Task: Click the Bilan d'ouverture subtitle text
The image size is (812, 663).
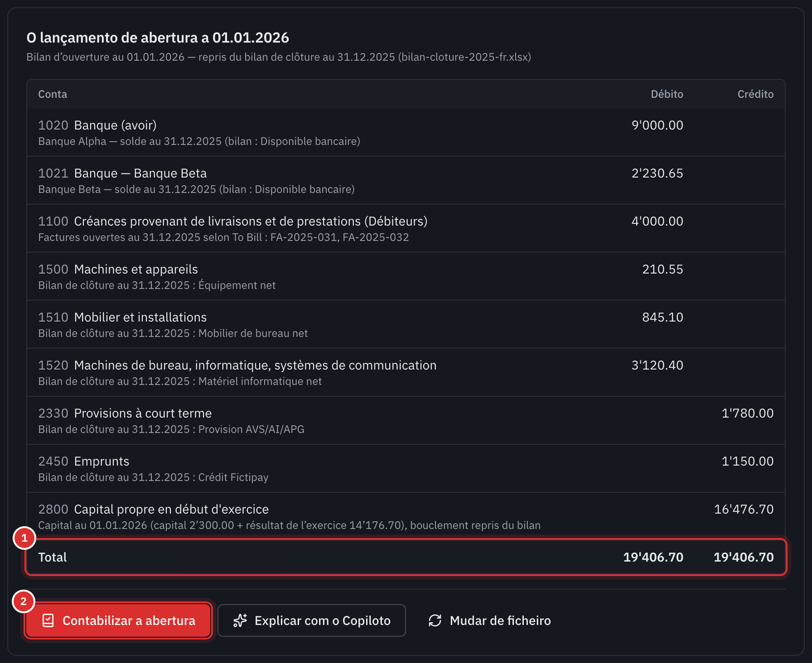Action: tap(279, 57)
